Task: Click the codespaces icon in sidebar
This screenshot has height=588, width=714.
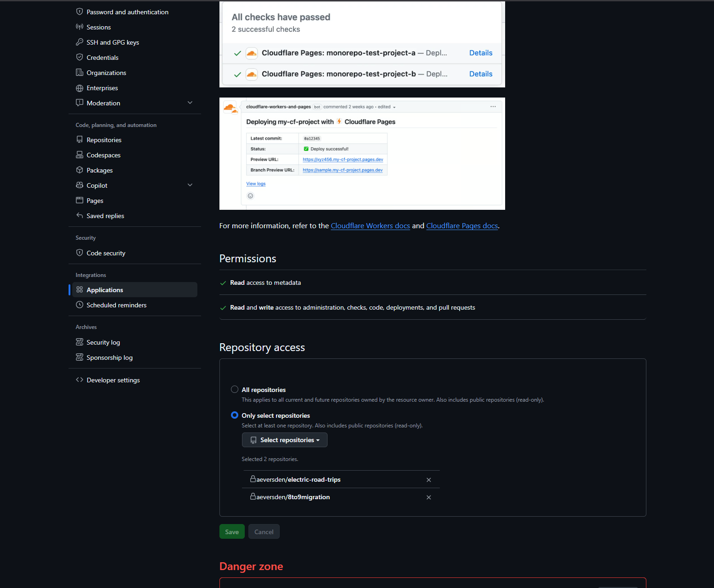Action: coord(80,155)
